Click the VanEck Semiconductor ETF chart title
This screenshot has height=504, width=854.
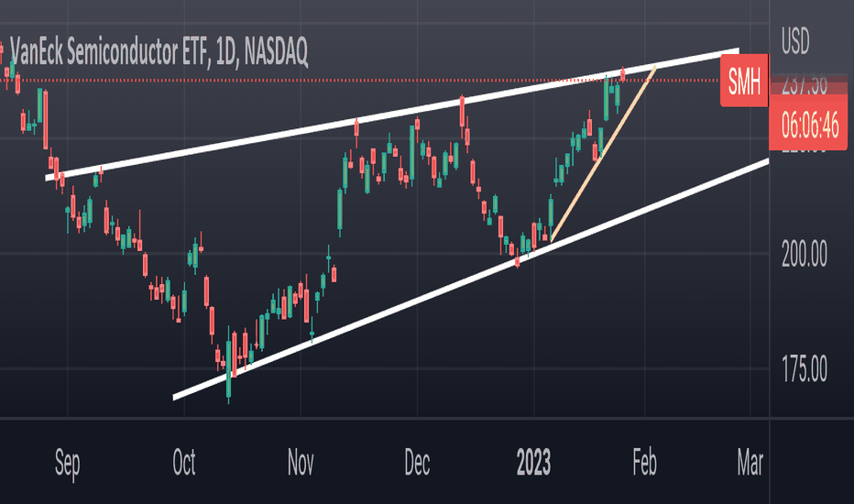coord(159,52)
